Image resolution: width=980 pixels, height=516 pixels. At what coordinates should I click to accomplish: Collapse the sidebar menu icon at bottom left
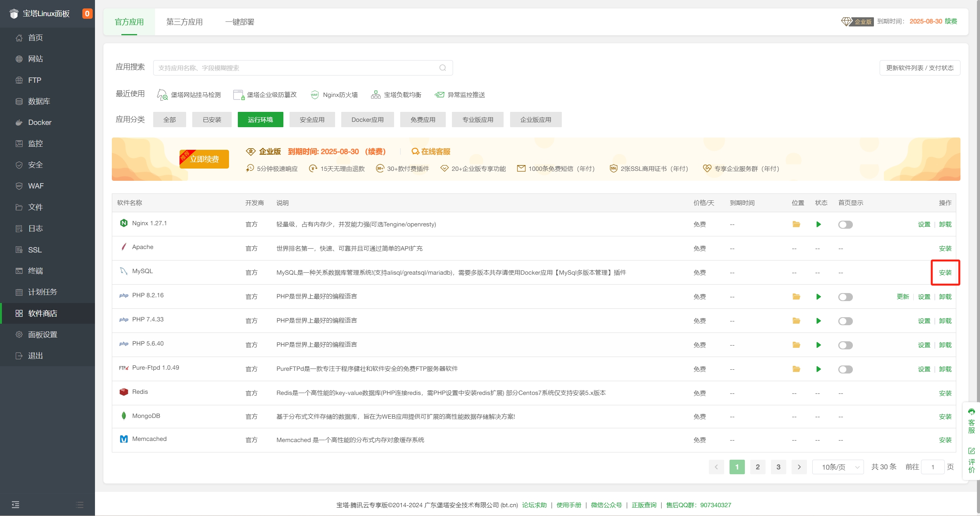coord(15,505)
